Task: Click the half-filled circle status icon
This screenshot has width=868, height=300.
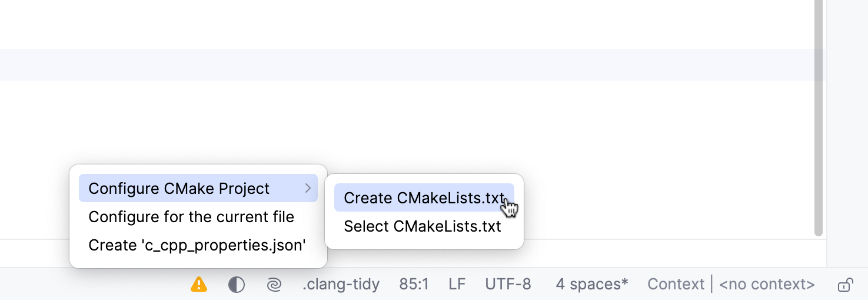Action: 236,285
